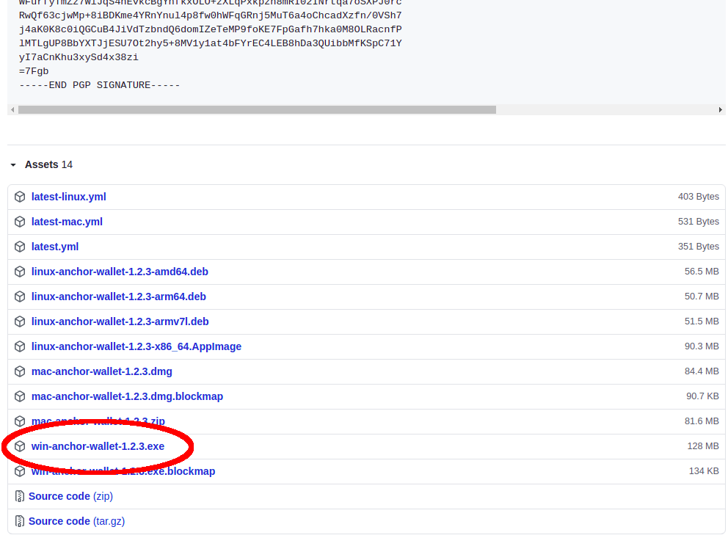The image size is (728, 560).
Task: Download win-anchor-wallet-1.2.3.exe installer
Action: click(98, 446)
